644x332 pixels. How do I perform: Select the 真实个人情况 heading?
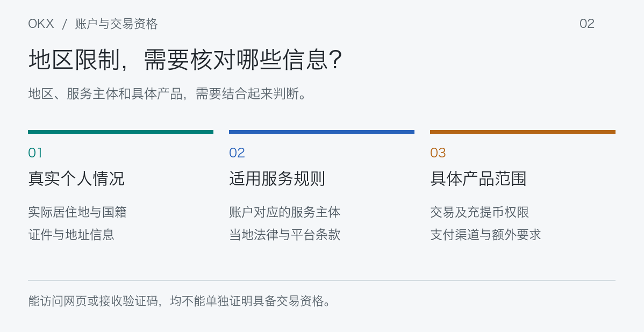pos(76,178)
